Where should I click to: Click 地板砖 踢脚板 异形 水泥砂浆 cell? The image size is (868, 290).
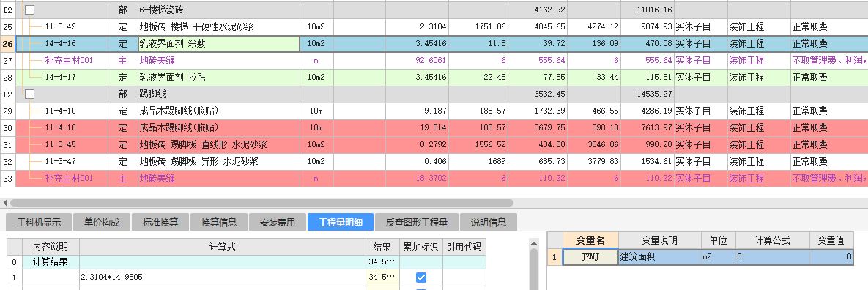[219, 162]
